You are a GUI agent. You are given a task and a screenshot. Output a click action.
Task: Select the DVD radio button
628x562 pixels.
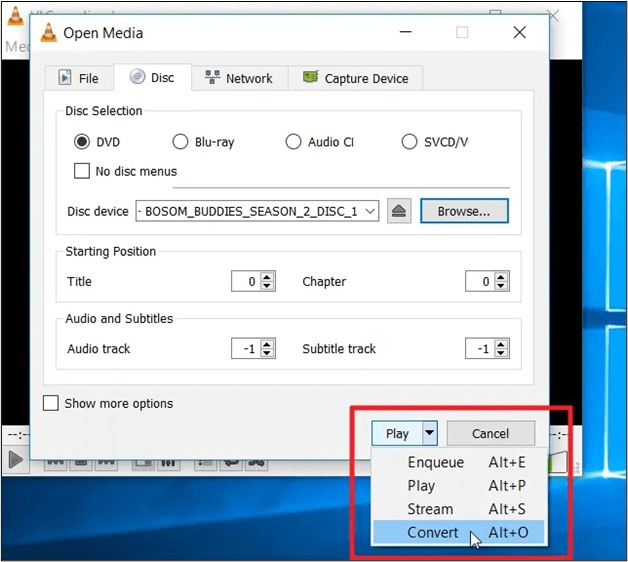pos(82,142)
